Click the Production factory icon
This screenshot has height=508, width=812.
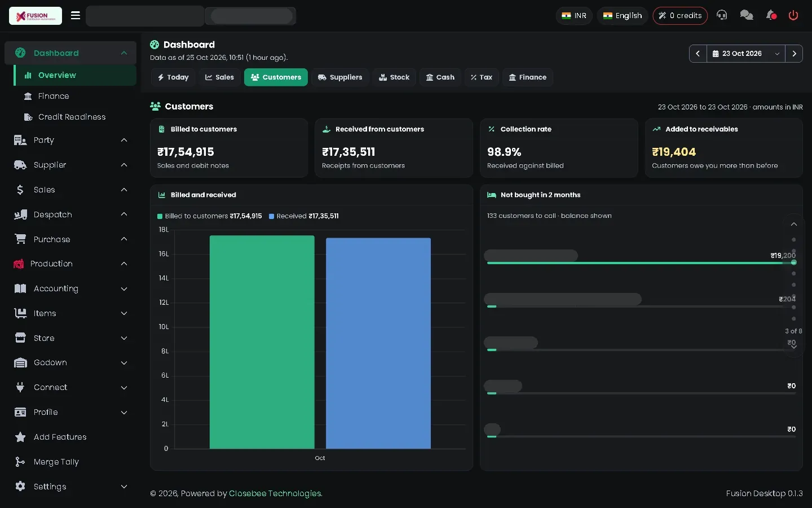(19, 264)
